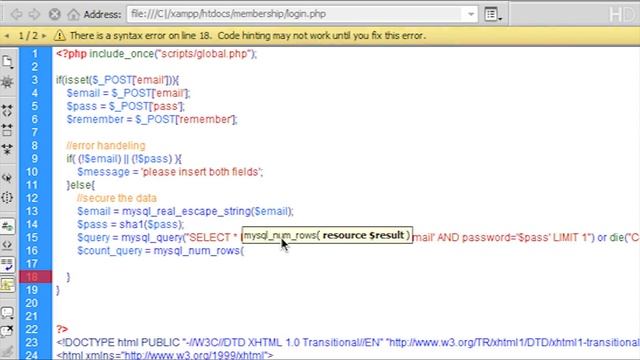Click the xhtml1-transitional DTD URL text

click(x=514, y=342)
